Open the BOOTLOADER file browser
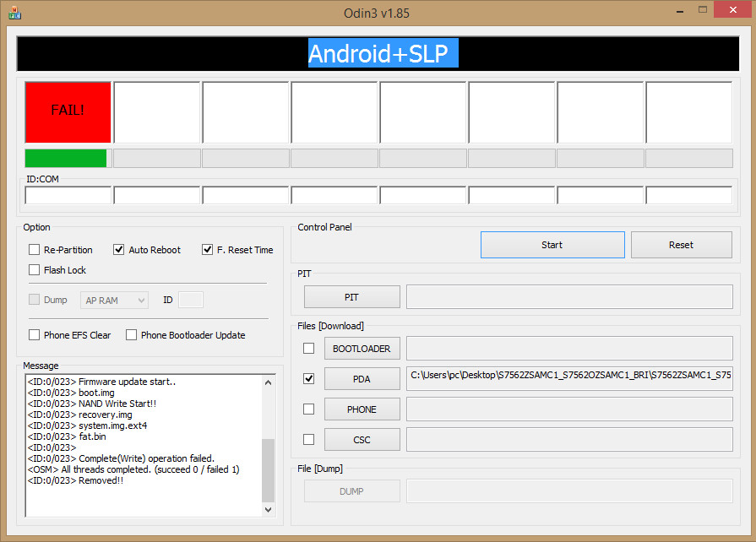 pyautogui.click(x=362, y=349)
